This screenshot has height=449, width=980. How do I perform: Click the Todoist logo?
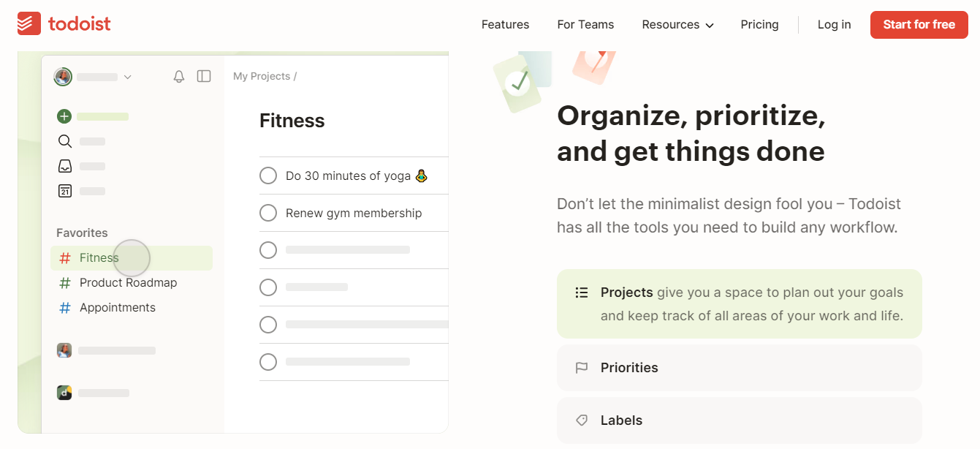(64, 23)
